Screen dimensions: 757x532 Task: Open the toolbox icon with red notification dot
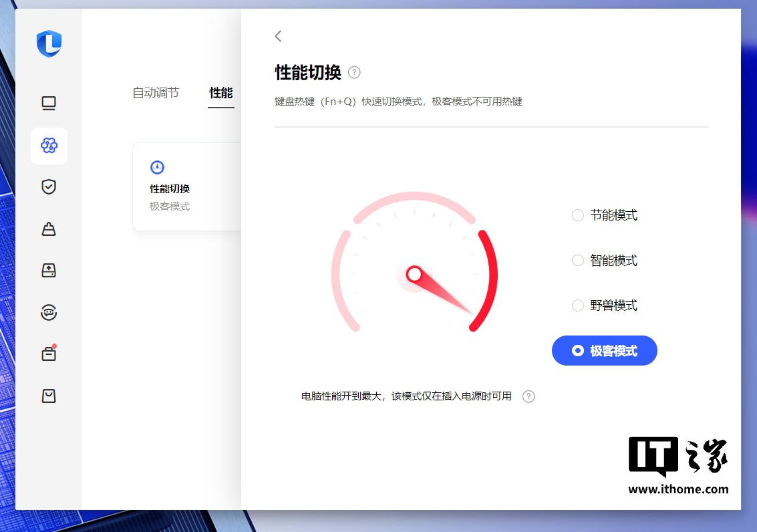pos(48,354)
